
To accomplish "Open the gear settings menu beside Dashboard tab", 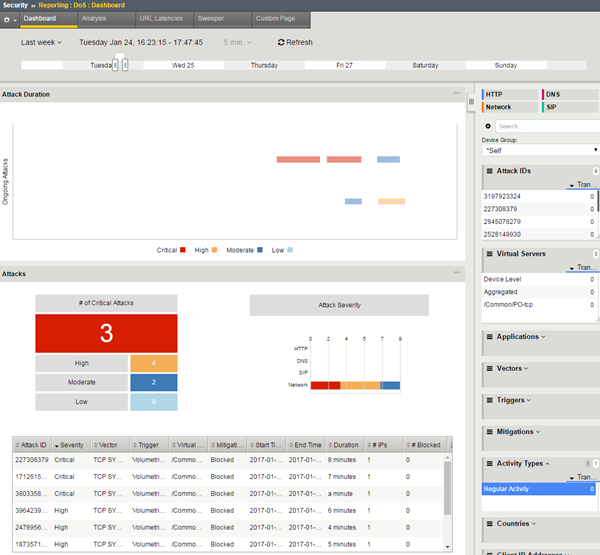I will coord(9,19).
